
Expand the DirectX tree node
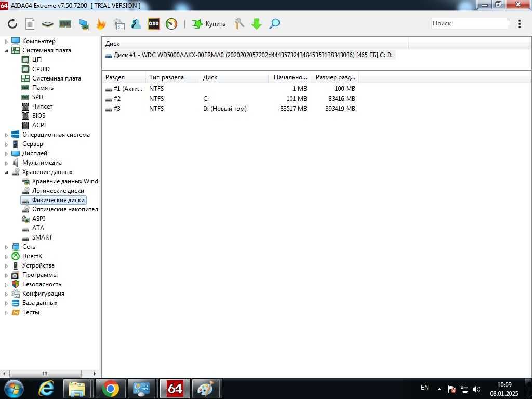[6, 257]
